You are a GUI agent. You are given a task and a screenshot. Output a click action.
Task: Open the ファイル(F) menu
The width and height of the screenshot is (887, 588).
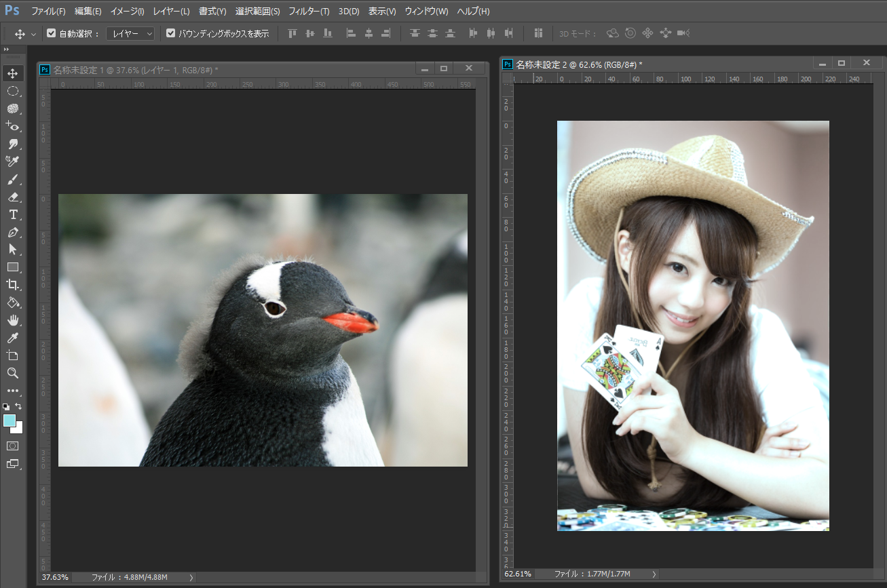pos(49,12)
